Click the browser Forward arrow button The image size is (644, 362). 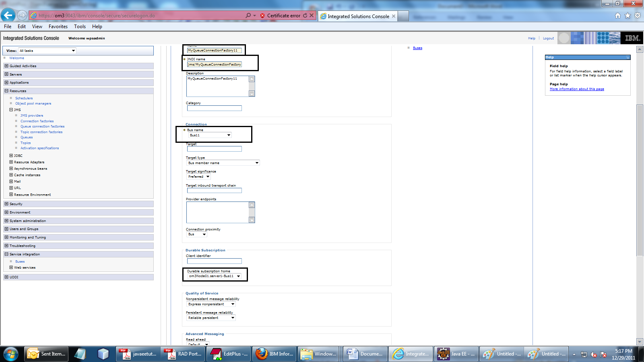(22, 15)
